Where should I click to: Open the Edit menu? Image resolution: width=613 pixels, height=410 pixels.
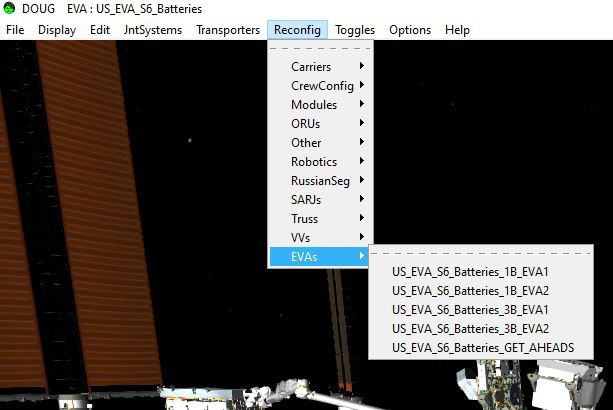pyautogui.click(x=100, y=30)
